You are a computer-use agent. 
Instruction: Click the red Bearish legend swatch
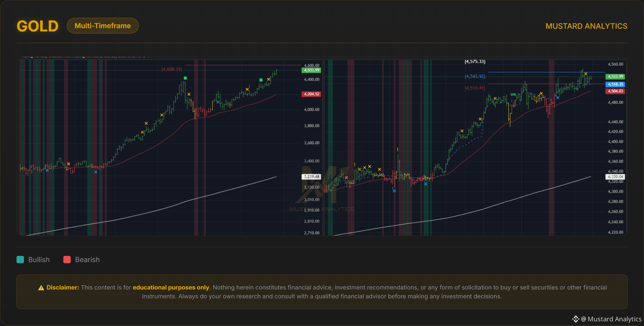[67, 260]
